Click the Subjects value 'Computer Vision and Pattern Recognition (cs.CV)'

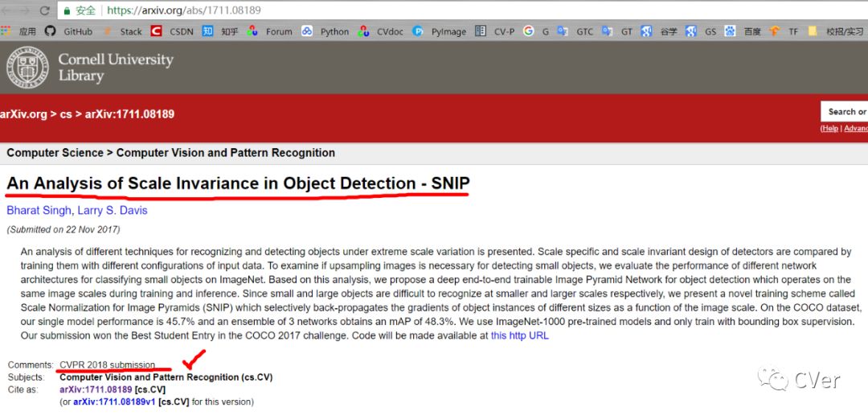coord(166,377)
